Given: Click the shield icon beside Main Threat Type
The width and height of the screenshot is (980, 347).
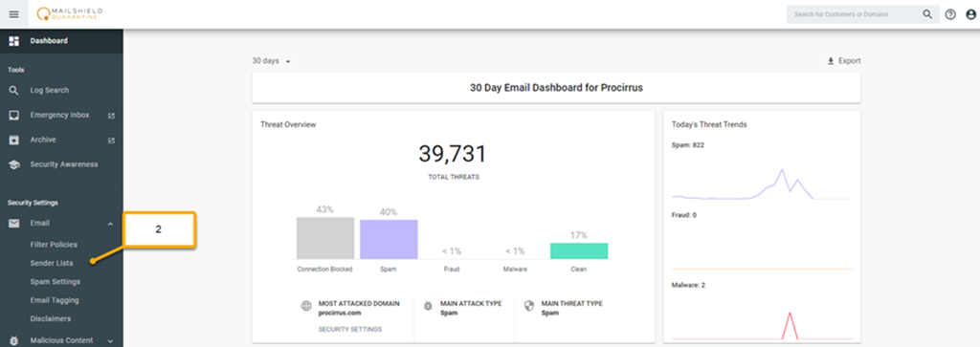Looking at the screenshot, I should click(x=528, y=307).
